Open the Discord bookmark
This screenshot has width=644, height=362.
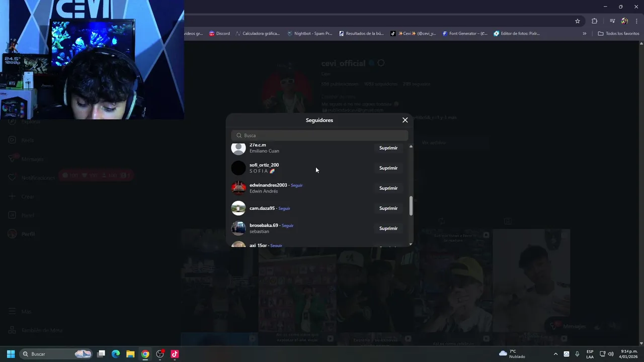219,34
